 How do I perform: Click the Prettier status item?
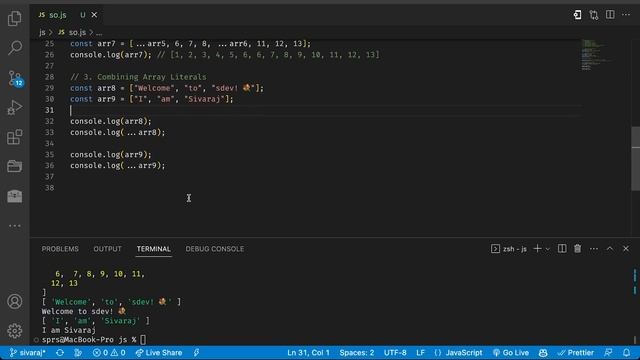point(575,353)
